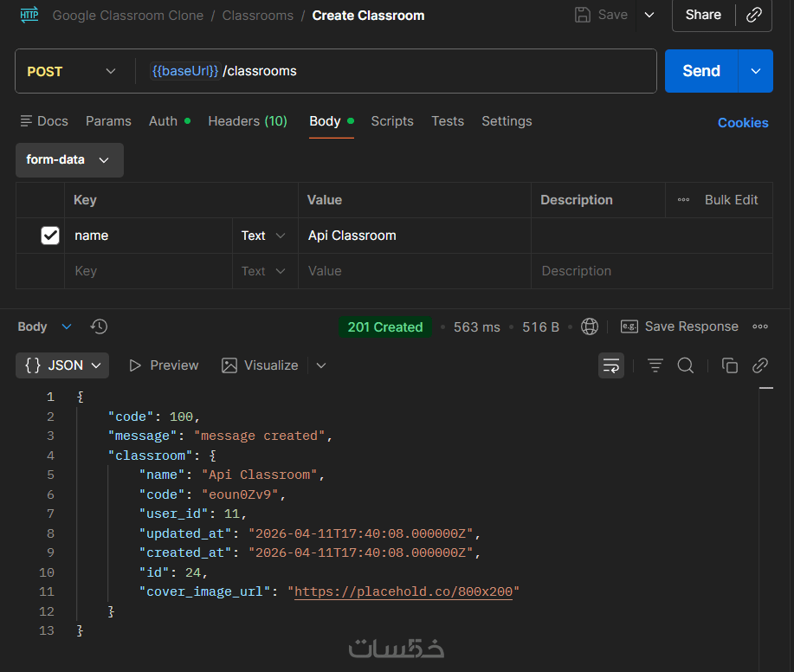Click the network globe icon
The image size is (794, 672).
590,326
